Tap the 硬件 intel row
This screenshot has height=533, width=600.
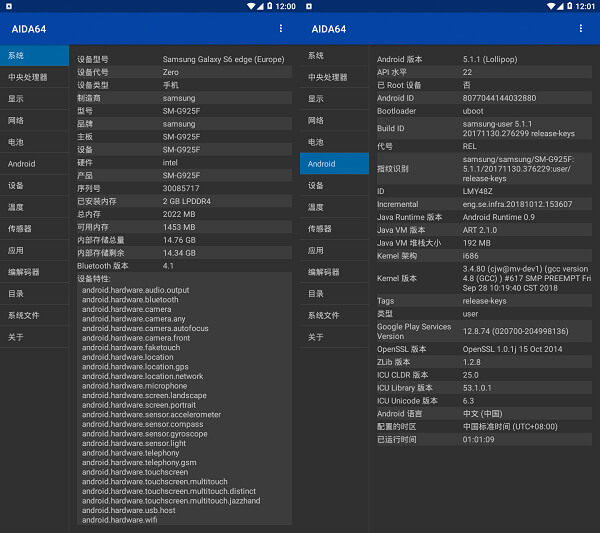click(x=184, y=163)
